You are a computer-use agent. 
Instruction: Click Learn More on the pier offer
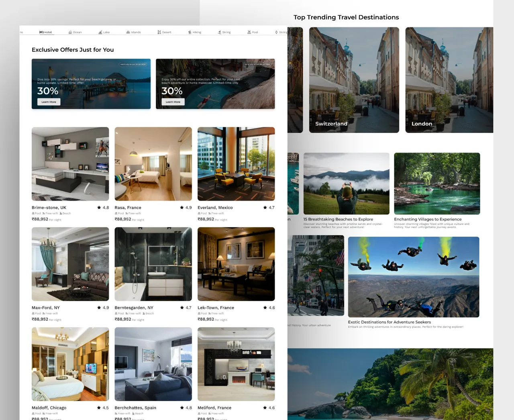49,102
